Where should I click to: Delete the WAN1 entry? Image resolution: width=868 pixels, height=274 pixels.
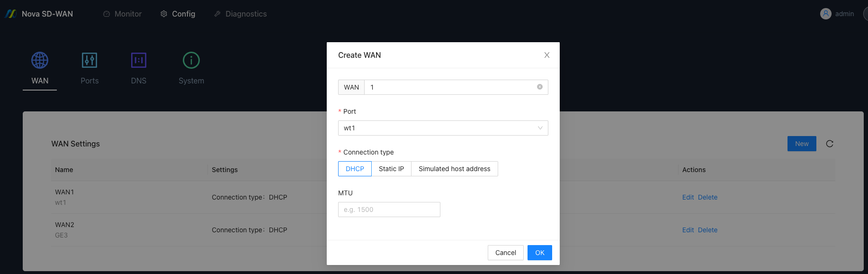pos(707,197)
